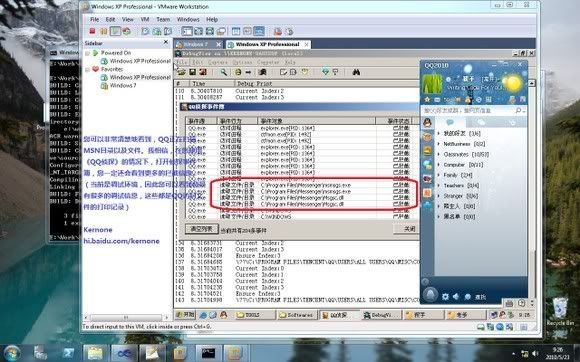The height and width of the screenshot is (362, 580).
Task: Click the Windows 7 Start orb
Action: click(12, 353)
